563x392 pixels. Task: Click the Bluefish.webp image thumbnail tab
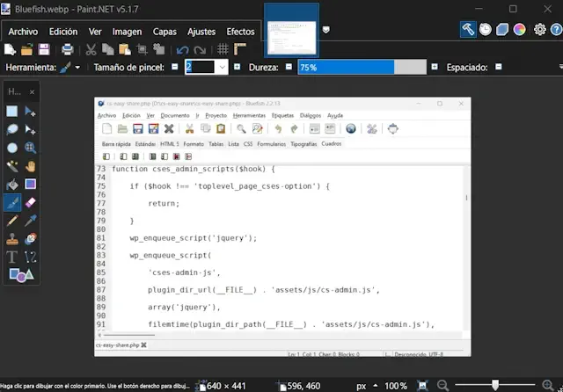pyautogui.click(x=291, y=30)
